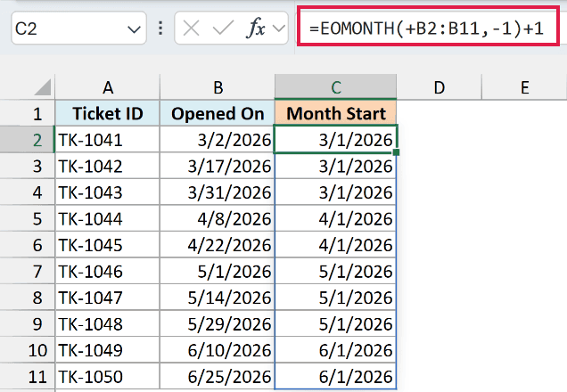Select column A header
Viewport: 567px width, 392px height.
(x=107, y=87)
